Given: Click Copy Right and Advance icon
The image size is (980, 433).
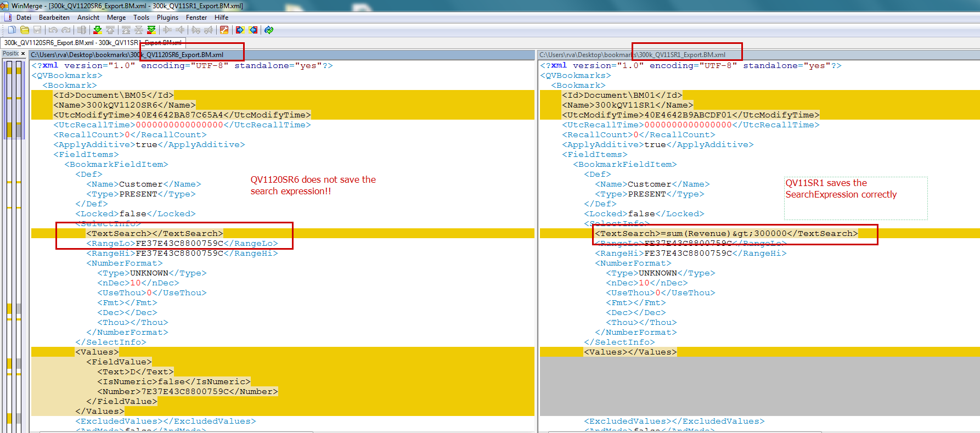Looking at the screenshot, I should [x=196, y=30].
